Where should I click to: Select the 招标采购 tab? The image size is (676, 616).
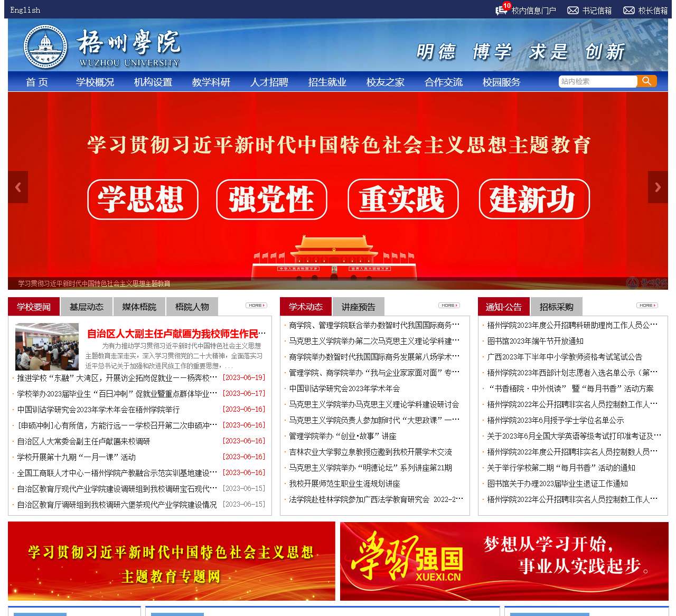[557, 307]
